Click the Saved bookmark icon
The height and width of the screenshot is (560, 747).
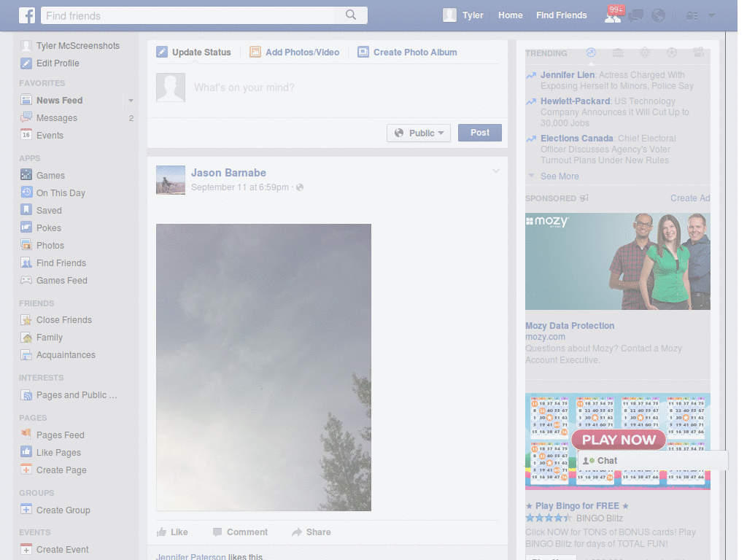26,210
